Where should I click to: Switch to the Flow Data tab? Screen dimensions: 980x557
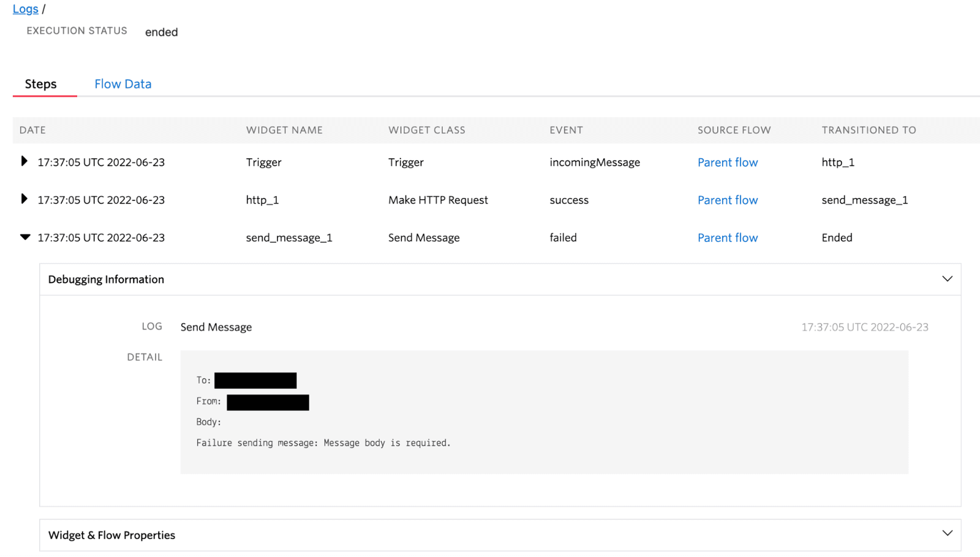coord(123,84)
